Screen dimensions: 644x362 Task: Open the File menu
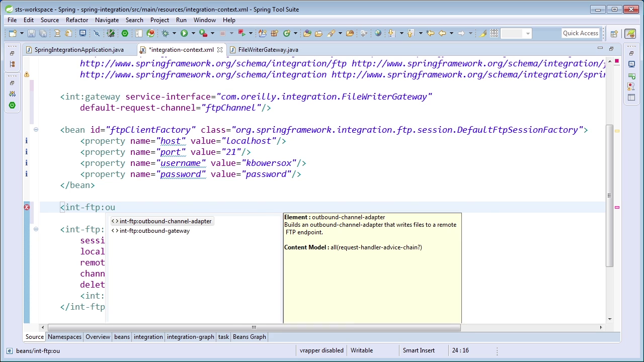[x=12, y=20]
